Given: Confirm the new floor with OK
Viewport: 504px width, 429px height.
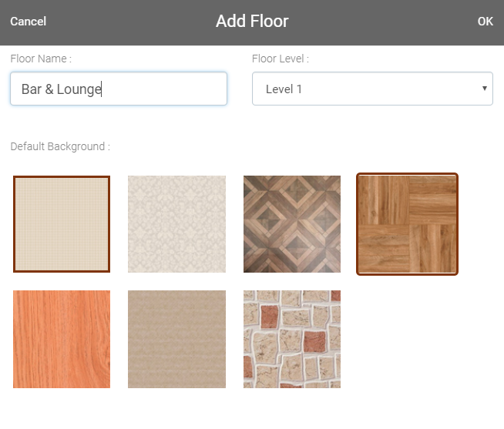Looking at the screenshot, I should pyautogui.click(x=485, y=22).
